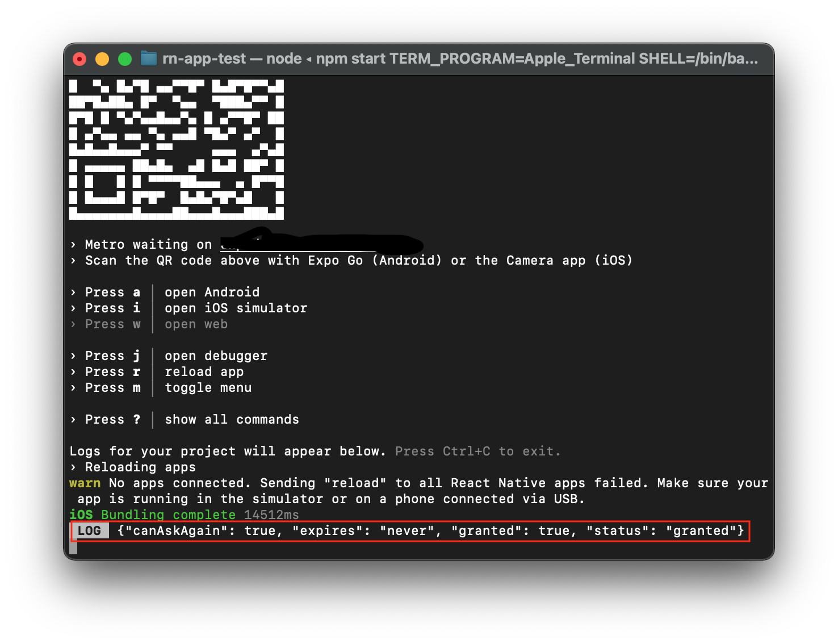
Task: Click the 'Metro waiting on' line
Action: [x=246, y=244]
